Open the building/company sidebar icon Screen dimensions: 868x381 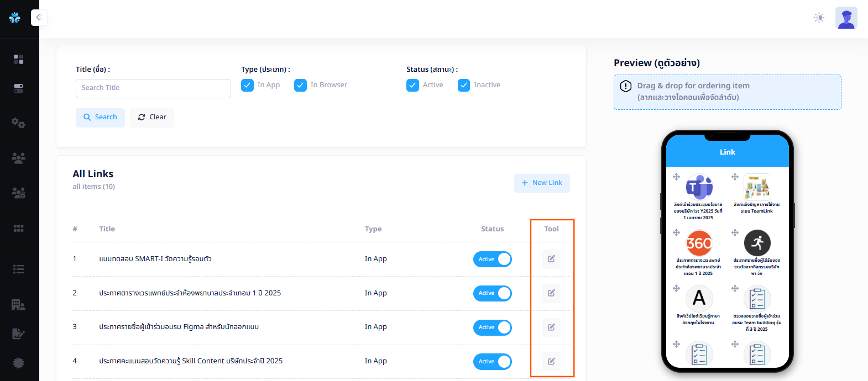(x=18, y=304)
